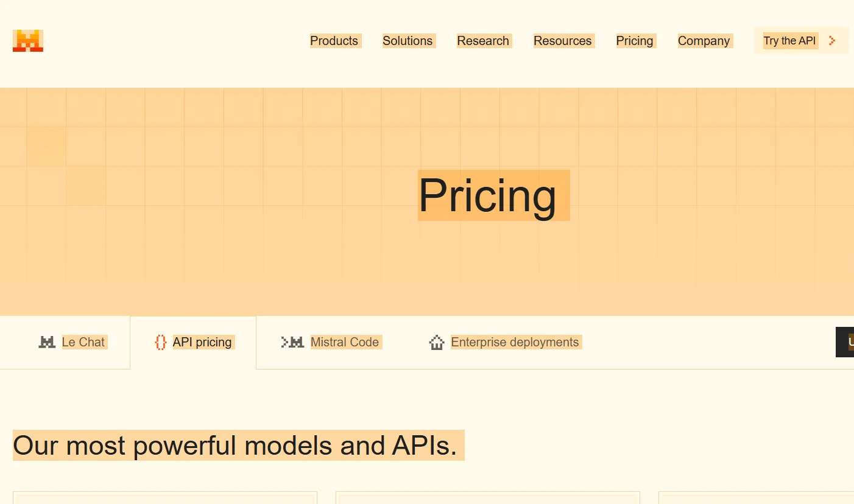The image size is (854, 504).
Task: Click the Le Chat cat icon
Action: pos(47,342)
